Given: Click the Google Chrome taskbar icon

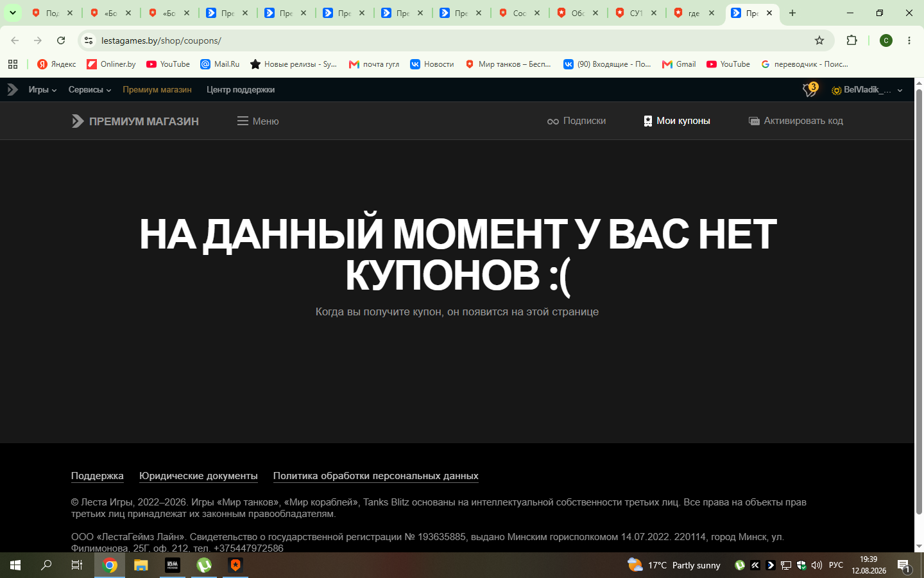Looking at the screenshot, I should point(110,565).
